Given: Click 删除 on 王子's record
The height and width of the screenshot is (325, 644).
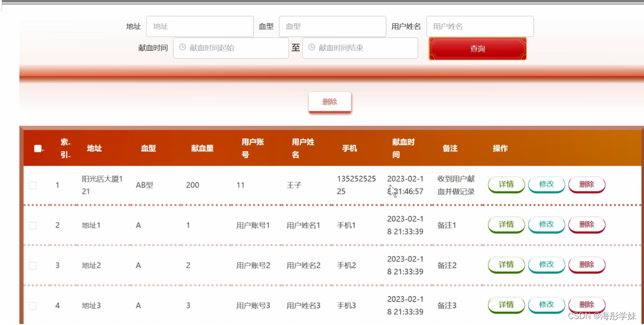Looking at the screenshot, I should tap(586, 184).
